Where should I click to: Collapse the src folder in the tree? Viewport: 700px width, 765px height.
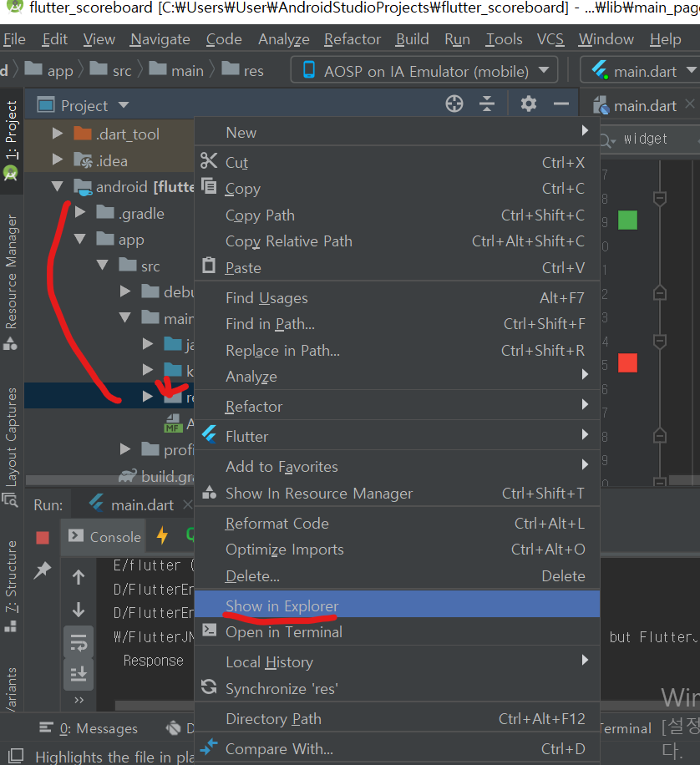(x=103, y=265)
